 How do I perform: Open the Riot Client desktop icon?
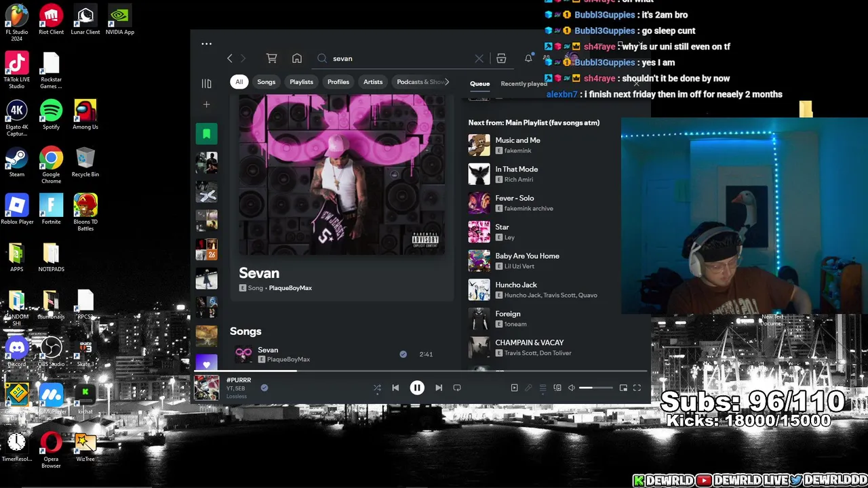pos(51,20)
